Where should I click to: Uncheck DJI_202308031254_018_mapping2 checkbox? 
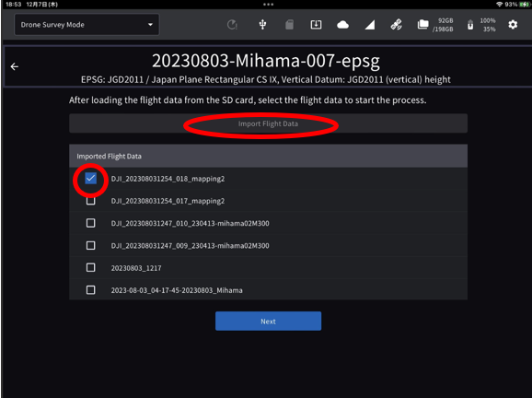coord(90,179)
